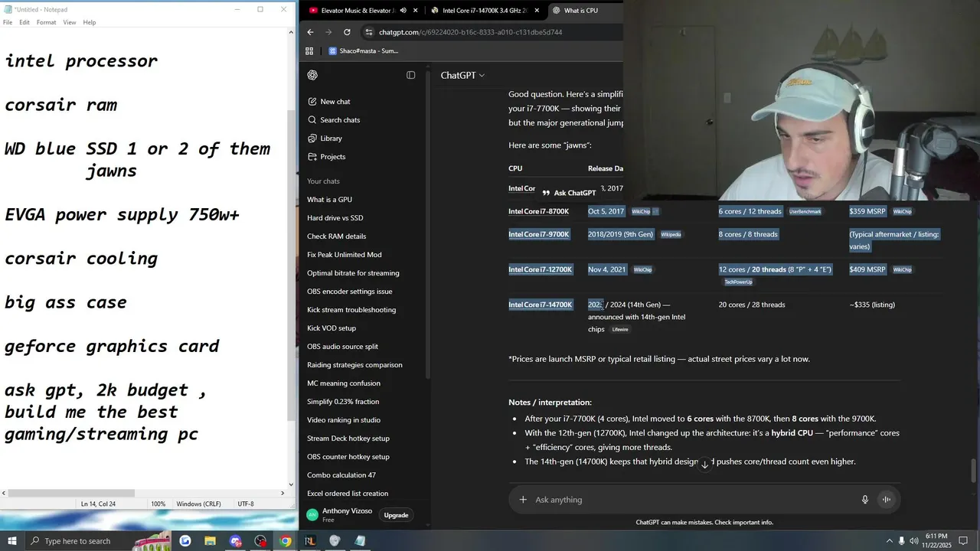980x551 pixels.
Task: Open Notepad Edit menu
Action: point(24,22)
